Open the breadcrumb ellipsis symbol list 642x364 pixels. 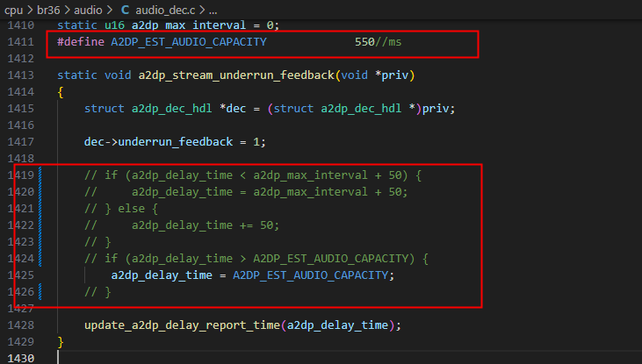click(213, 11)
